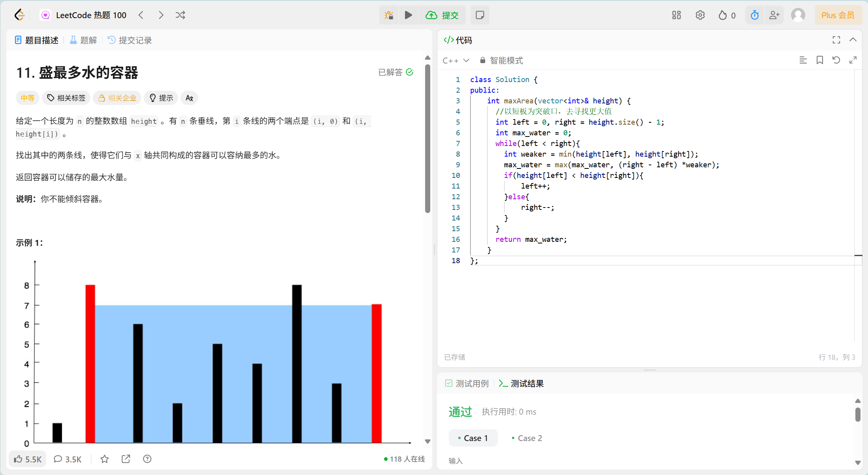Click the bookmark icon in editor

[820, 60]
